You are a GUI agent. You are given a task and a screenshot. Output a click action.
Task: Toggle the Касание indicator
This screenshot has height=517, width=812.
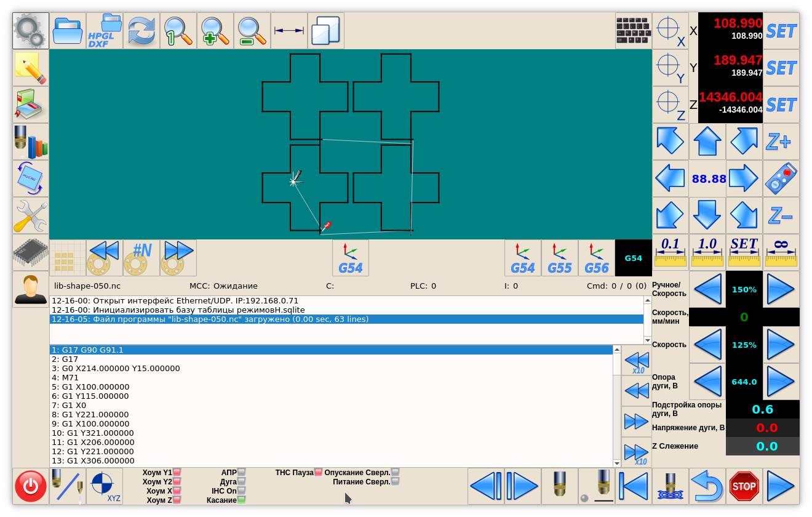241,500
